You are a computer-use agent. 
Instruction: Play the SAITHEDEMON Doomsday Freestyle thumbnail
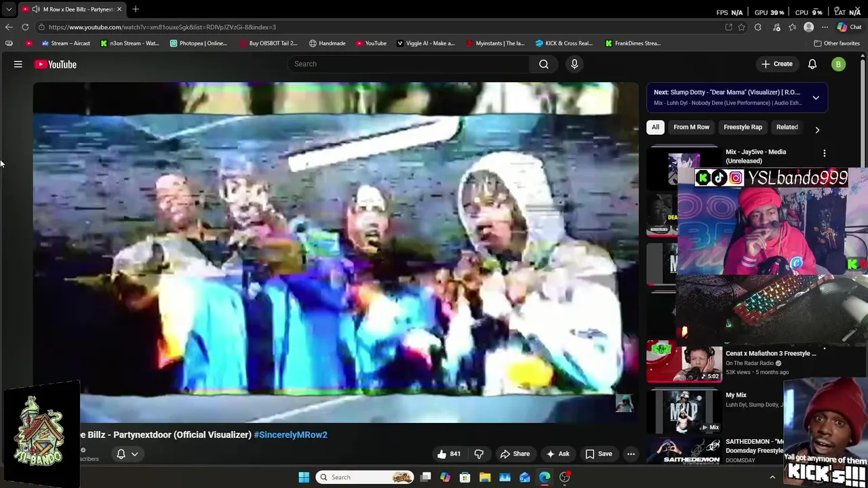point(684,451)
